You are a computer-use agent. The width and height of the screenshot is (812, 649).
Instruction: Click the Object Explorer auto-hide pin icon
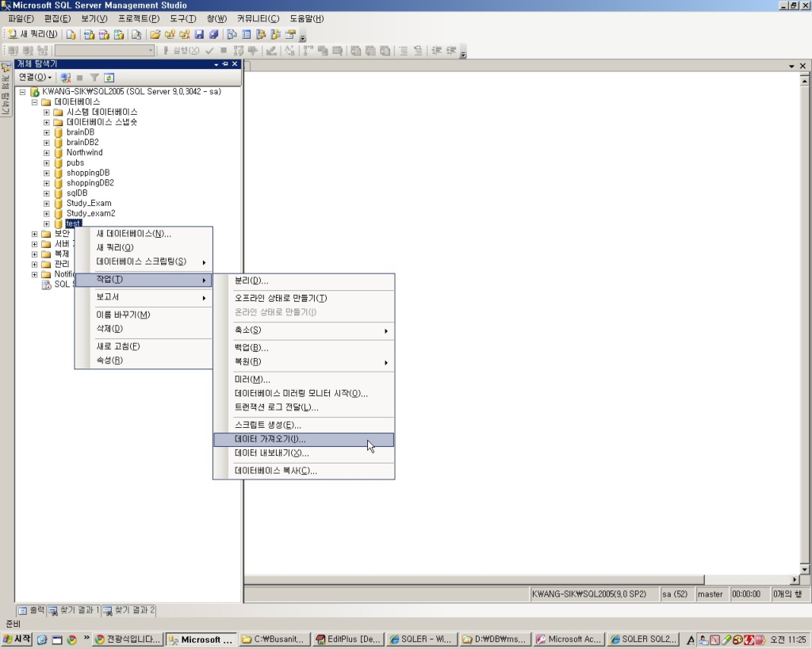(x=225, y=64)
